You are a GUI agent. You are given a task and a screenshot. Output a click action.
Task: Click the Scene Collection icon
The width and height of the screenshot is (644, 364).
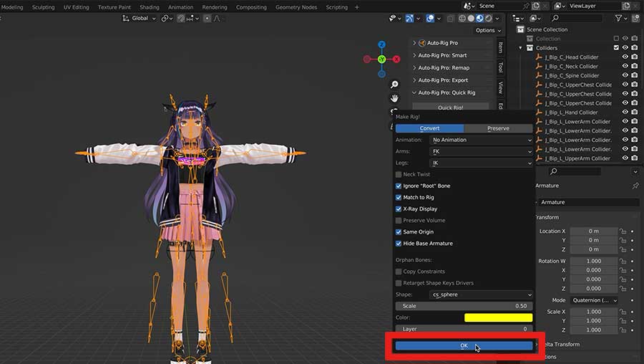[520, 29]
